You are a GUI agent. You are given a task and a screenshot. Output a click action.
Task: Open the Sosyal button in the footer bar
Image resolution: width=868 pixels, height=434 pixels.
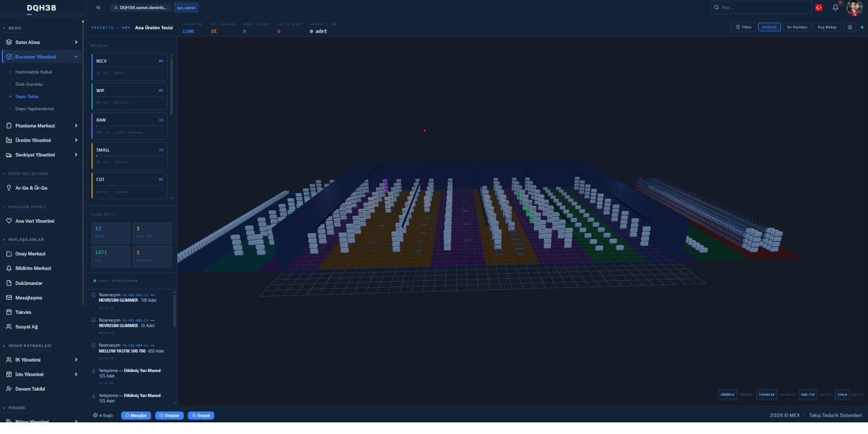tap(201, 415)
